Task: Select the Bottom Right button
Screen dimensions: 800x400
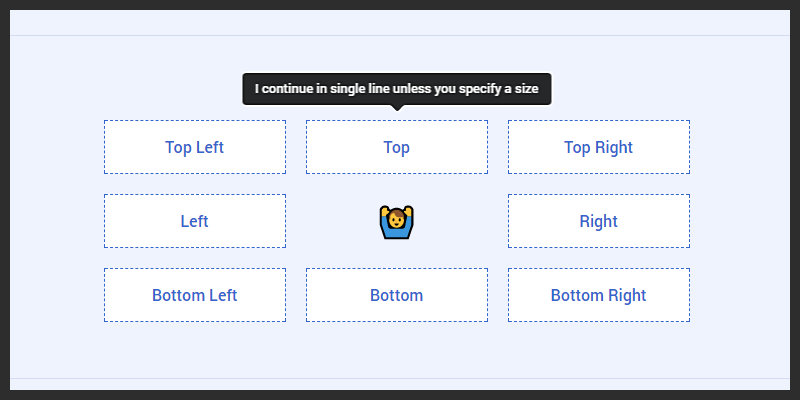Action: pos(598,295)
